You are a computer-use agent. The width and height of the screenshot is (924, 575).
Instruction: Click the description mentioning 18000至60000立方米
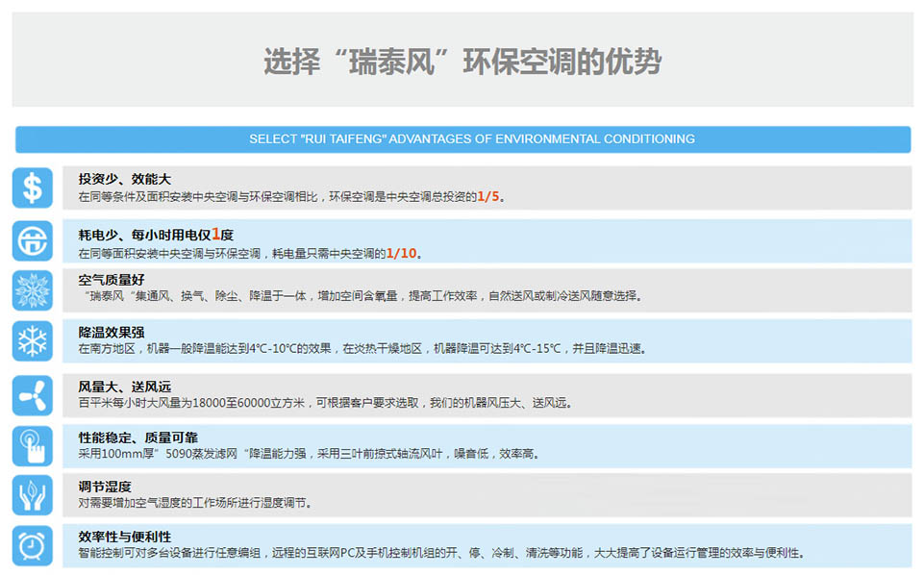(x=325, y=403)
